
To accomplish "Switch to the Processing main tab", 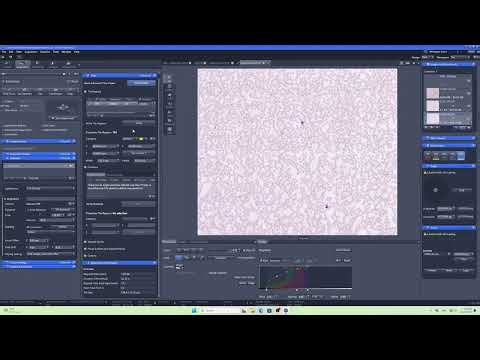I will coord(38,64).
